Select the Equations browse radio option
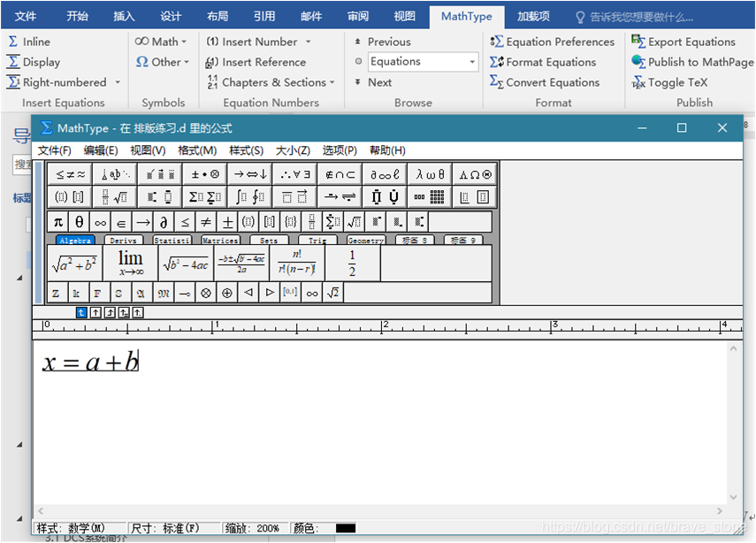756x543 pixels. click(x=358, y=62)
